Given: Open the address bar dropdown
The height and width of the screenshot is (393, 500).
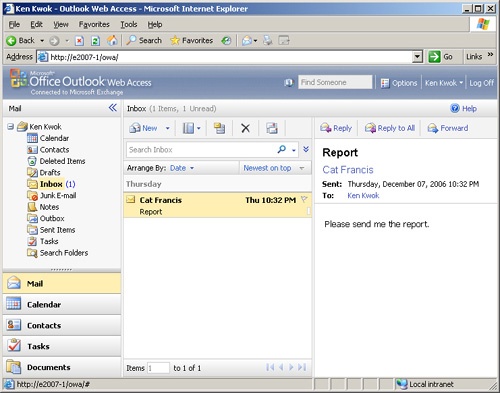Looking at the screenshot, I should point(417,57).
